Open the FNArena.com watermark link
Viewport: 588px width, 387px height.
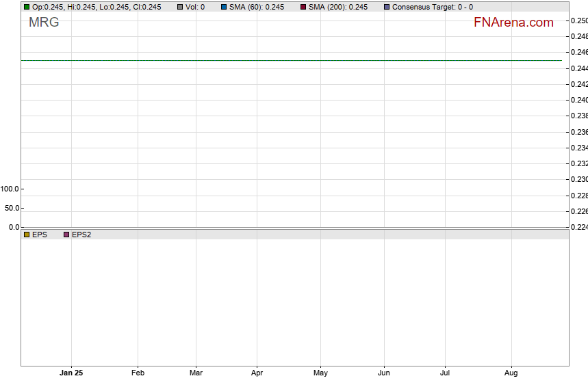pyautogui.click(x=513, y=23)
